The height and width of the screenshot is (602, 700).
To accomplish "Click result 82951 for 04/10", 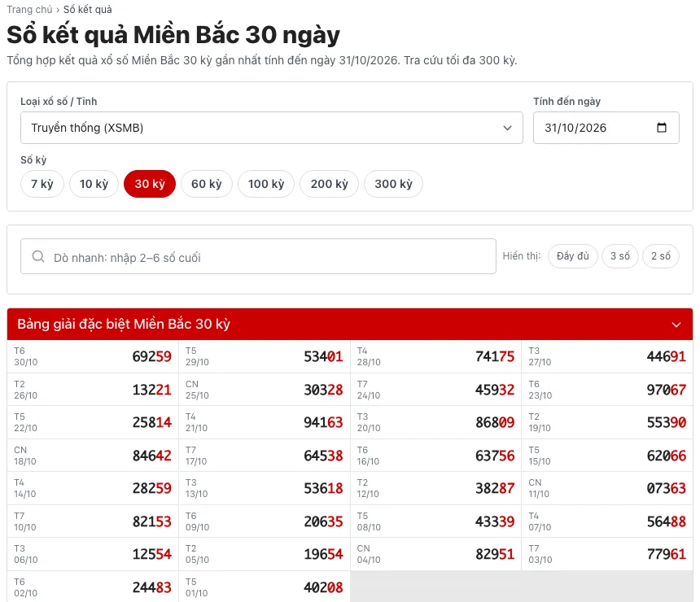I will [x=495, y=554].
